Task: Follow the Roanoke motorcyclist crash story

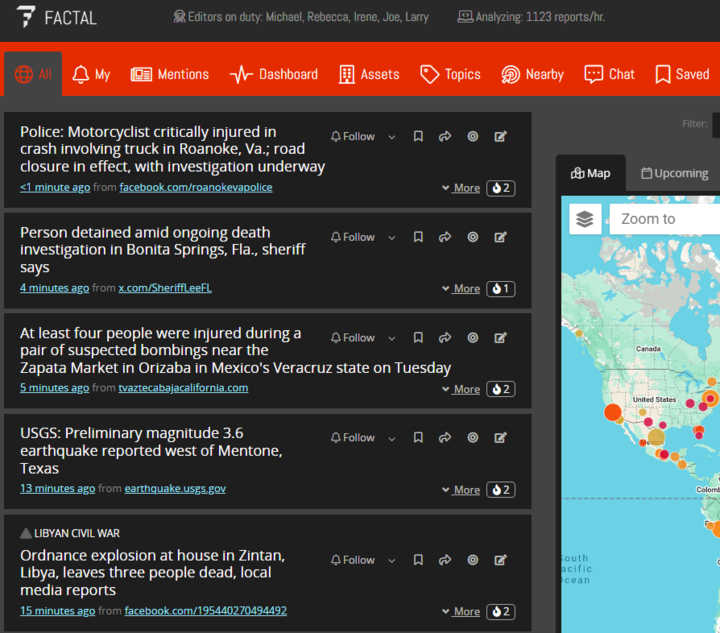Action: coord(353,136)
